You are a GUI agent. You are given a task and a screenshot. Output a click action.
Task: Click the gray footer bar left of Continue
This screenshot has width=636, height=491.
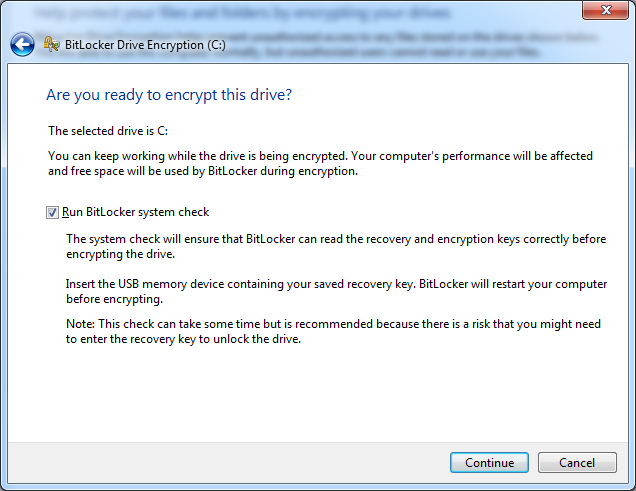click(x=220, y=463)
